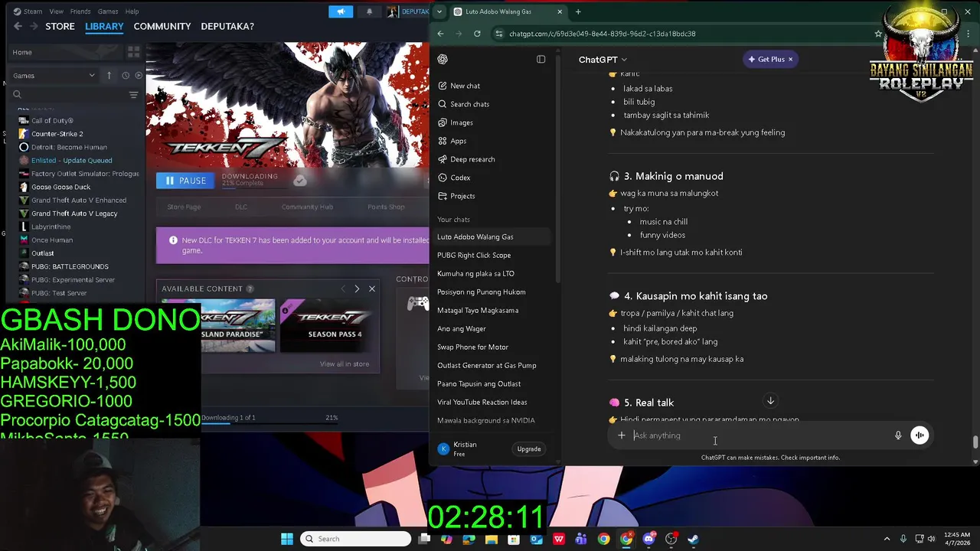Image resolution: width=980 pixels, height=551 pixels.
Task: Open new Chrome tab with plus button
Action: point(578,11)
